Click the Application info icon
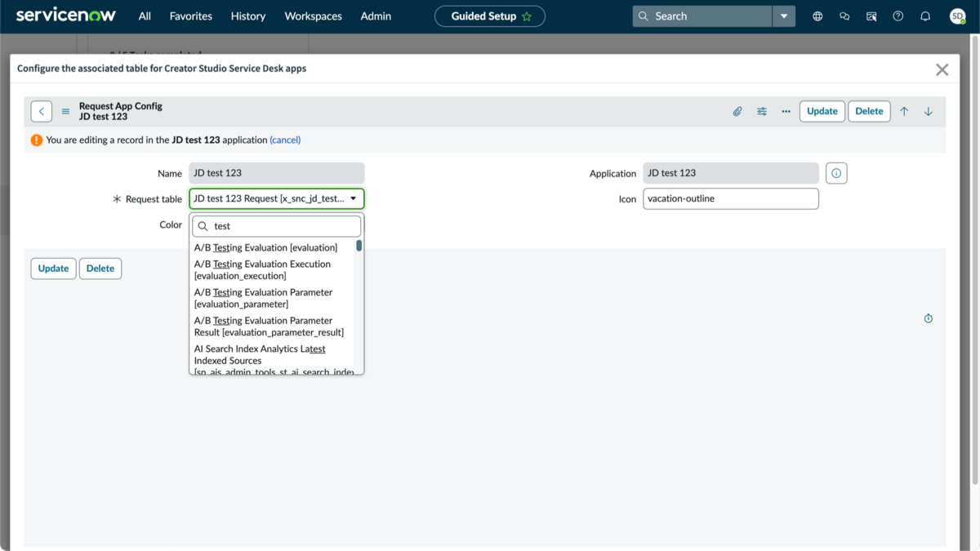 [x=836, y=173]
